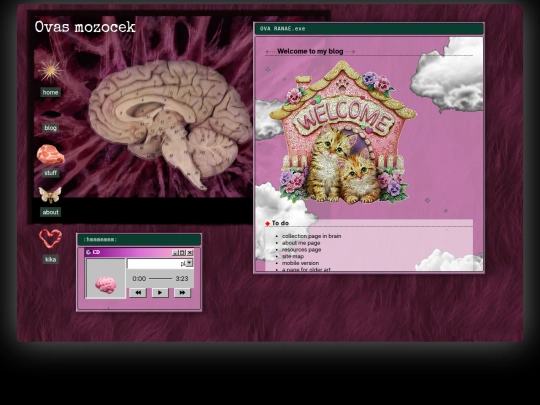Click 'mobile version' list item
This screenshot has width=540, height=405.
click(x=300, y=263)
